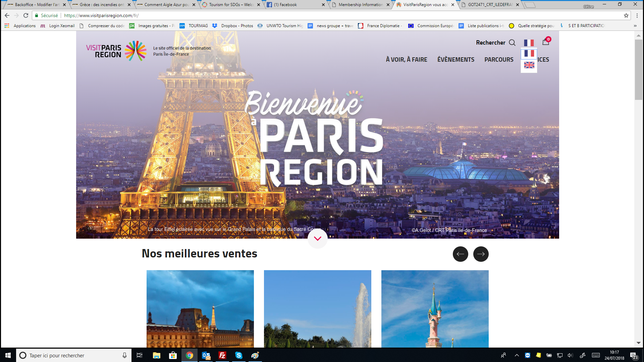This screenshot has height=362, width=644.
Task: Switch to the Tourism for SDGs tab
Action: (231, 5)
